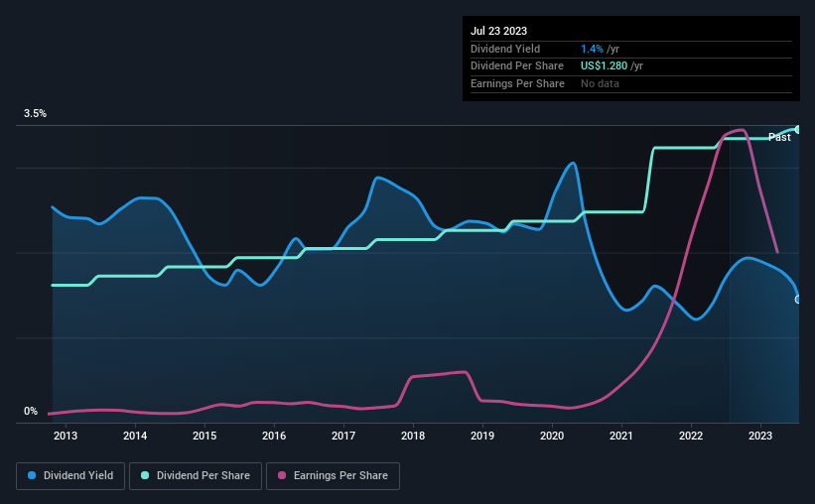Click the blue dividend yield endpoint marker

798,300
